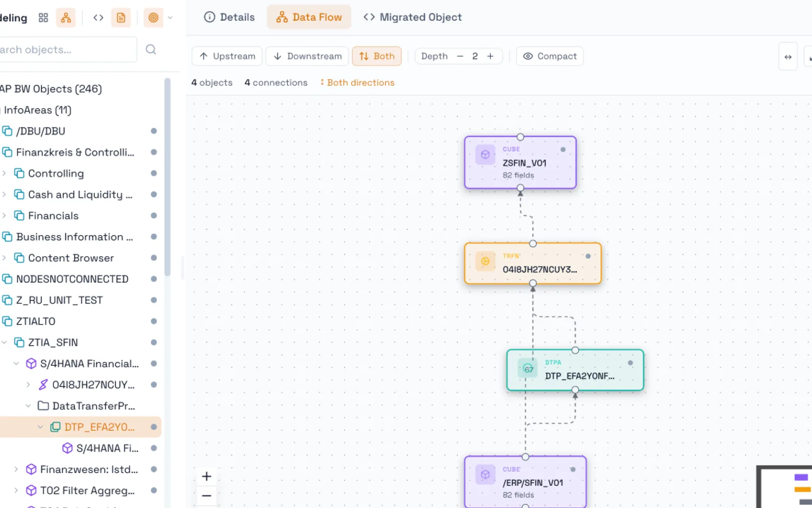
Task: Open the code brackets view icon
Action: (x=98, y=18)
